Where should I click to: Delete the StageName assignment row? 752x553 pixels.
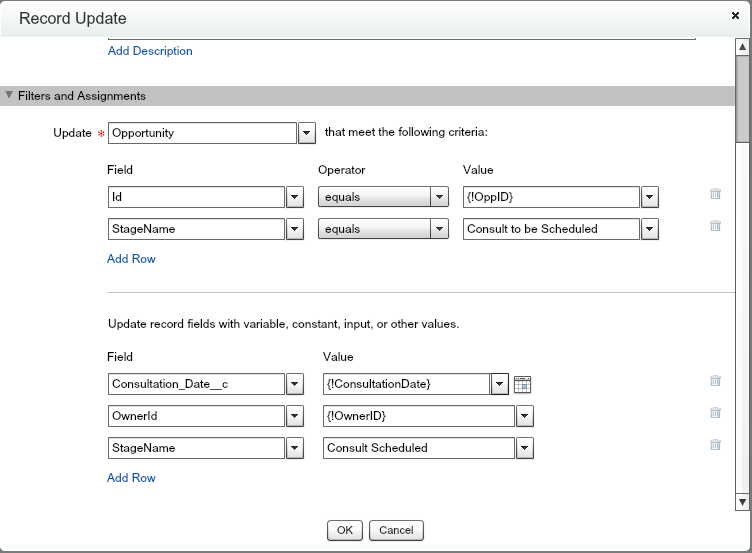click(x=715, y=446)
